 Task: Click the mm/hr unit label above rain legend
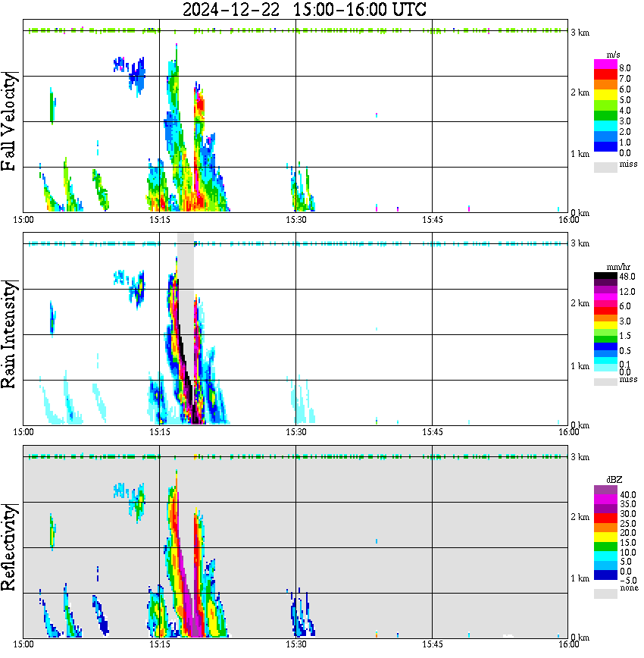(x=618, y=268)
